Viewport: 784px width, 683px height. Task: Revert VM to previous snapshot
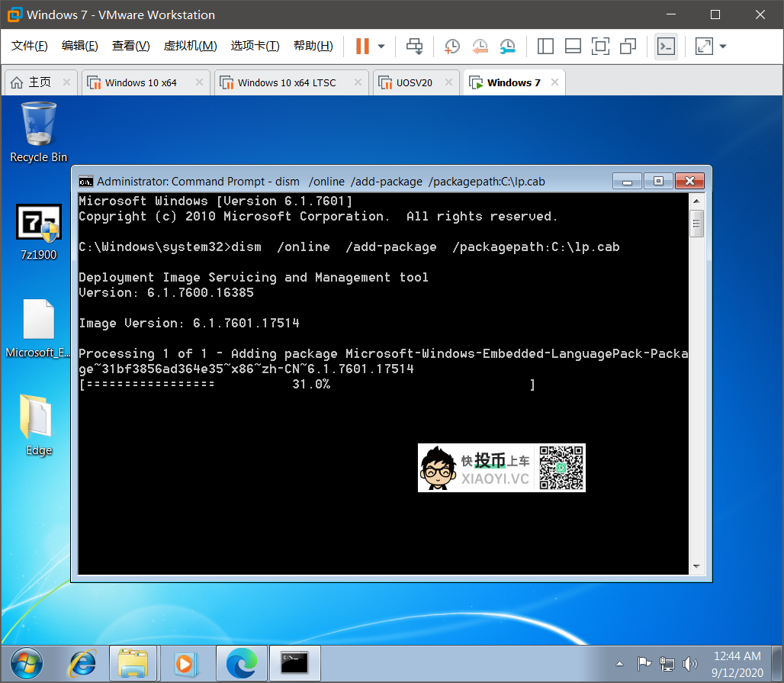(480, 46)
